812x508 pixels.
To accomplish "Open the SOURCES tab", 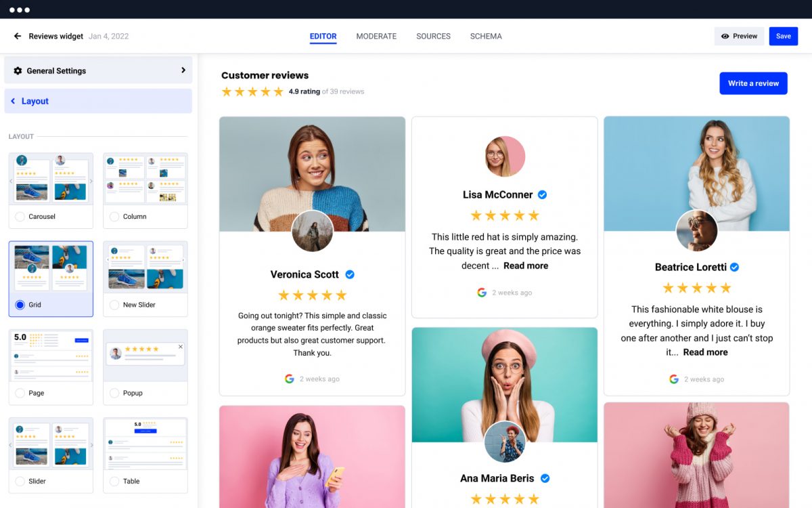I will 433,37.
